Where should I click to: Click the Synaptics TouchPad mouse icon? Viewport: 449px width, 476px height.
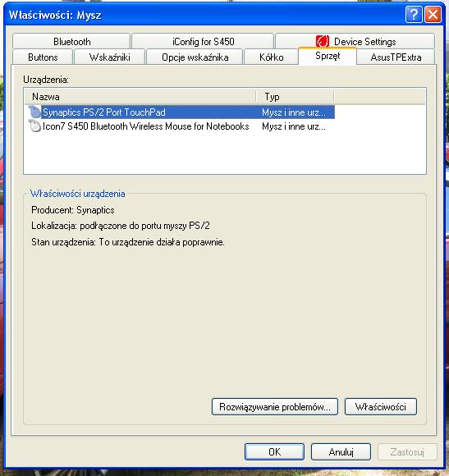[x=34, y=112]
